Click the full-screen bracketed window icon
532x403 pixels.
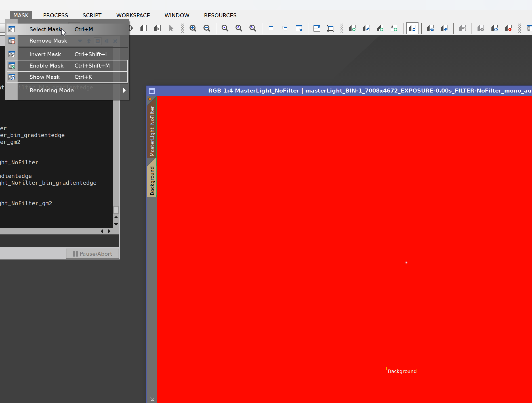(x=331, y=28)
